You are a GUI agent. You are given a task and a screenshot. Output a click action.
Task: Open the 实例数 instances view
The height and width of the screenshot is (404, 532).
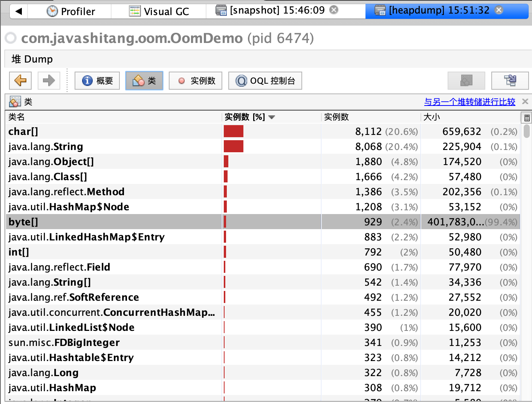point(196,81)
